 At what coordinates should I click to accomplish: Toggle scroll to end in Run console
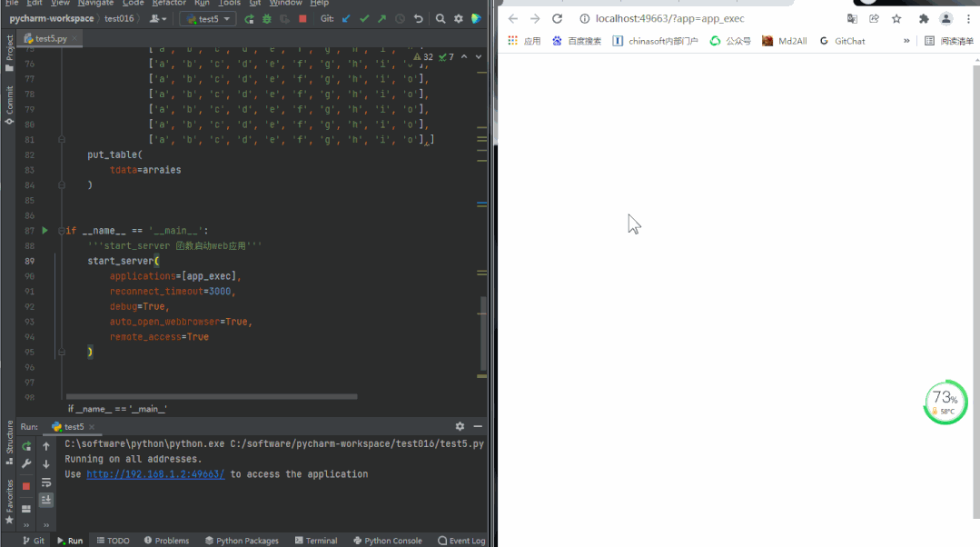coord(46,500)
